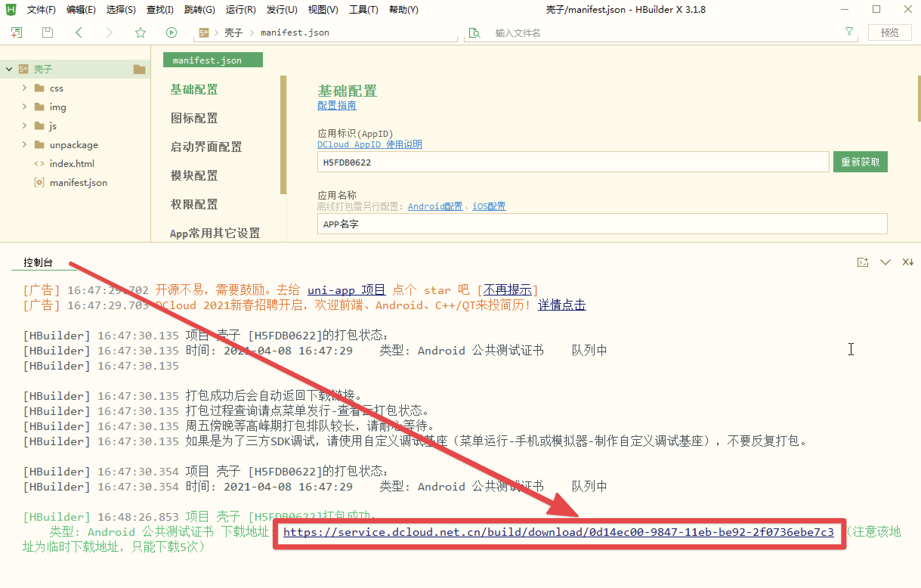This screenshot has height=588, width=921.
Task: Collapse the console with the chevron icon
Action: pos(885,262)
